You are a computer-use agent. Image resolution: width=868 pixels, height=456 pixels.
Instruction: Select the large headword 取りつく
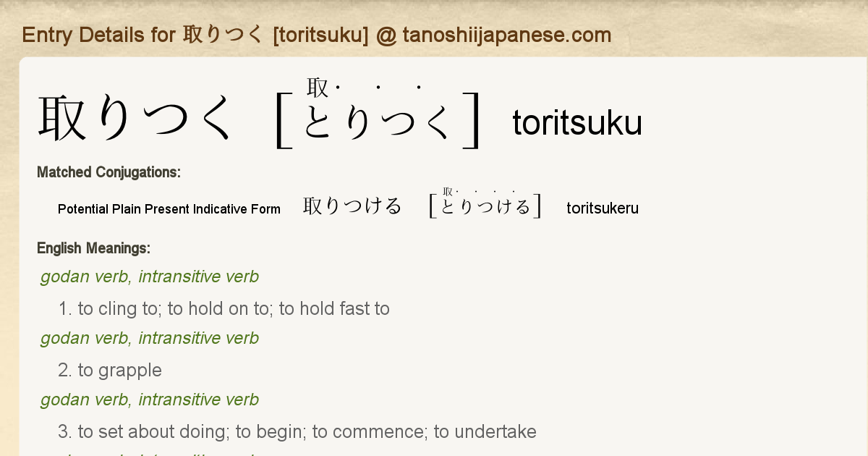coord(137,119)
